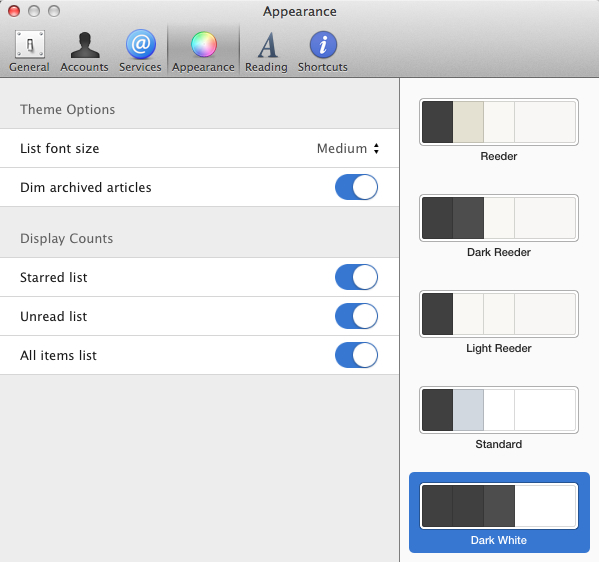
Task: Disable Starred list count switch
Action: pyautogui.click(x=356, y=277)
